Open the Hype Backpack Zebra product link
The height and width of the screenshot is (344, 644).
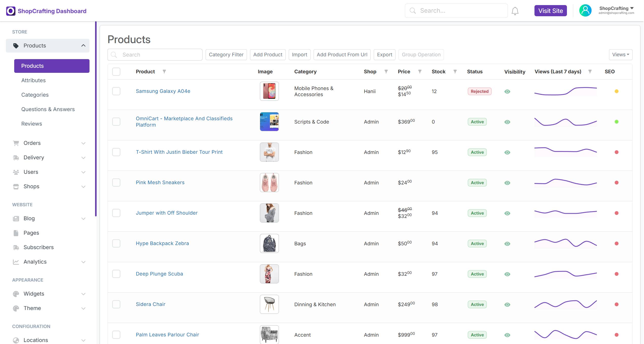(x=162, y=243)
